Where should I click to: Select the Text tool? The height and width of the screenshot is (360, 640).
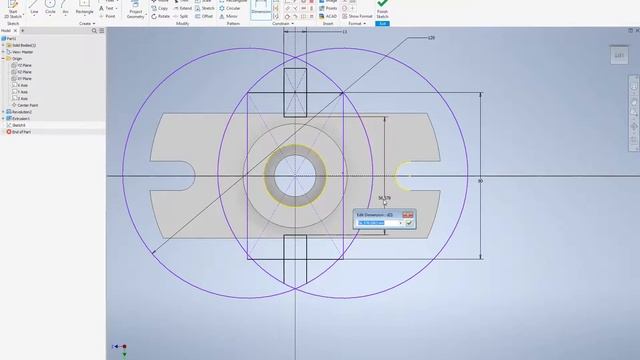coord(107,8)
